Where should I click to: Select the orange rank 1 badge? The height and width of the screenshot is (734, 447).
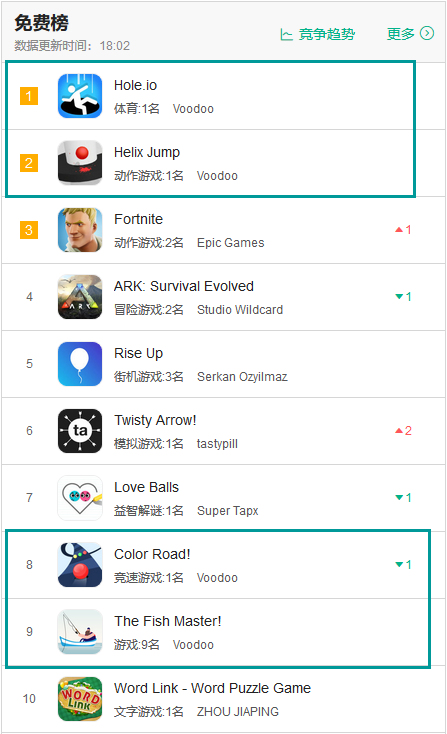29,96
